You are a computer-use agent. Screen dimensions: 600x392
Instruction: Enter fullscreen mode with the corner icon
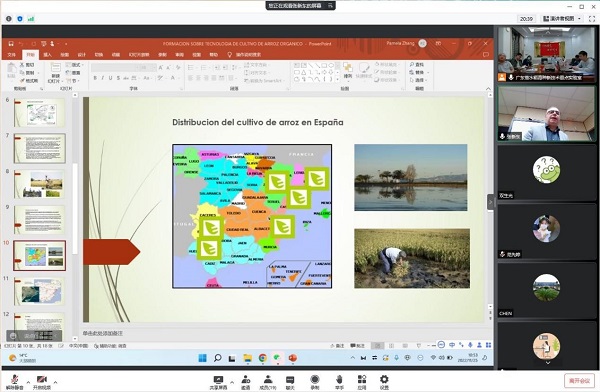592,18
